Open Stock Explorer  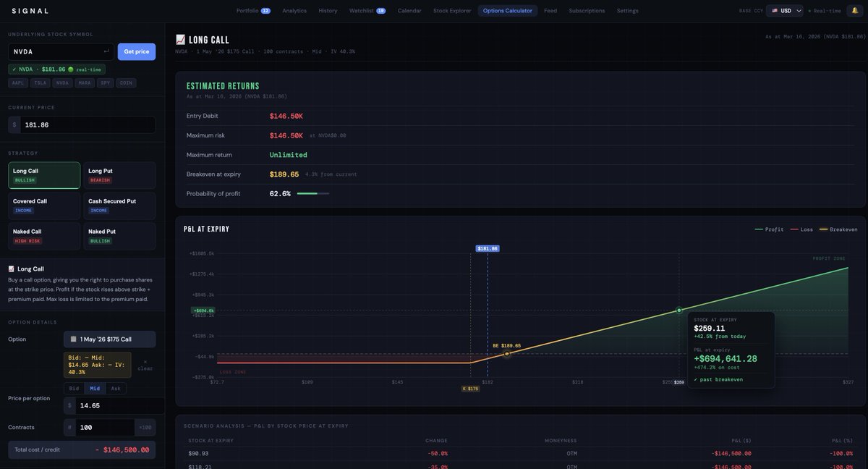click(x=452, y=11)
